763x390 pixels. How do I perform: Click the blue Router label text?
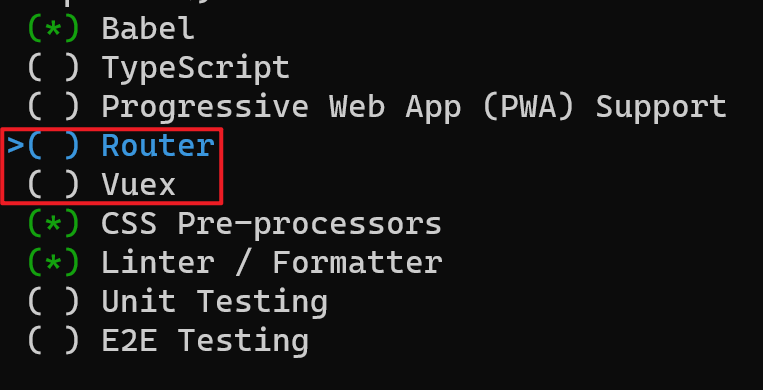click(158, 146)
